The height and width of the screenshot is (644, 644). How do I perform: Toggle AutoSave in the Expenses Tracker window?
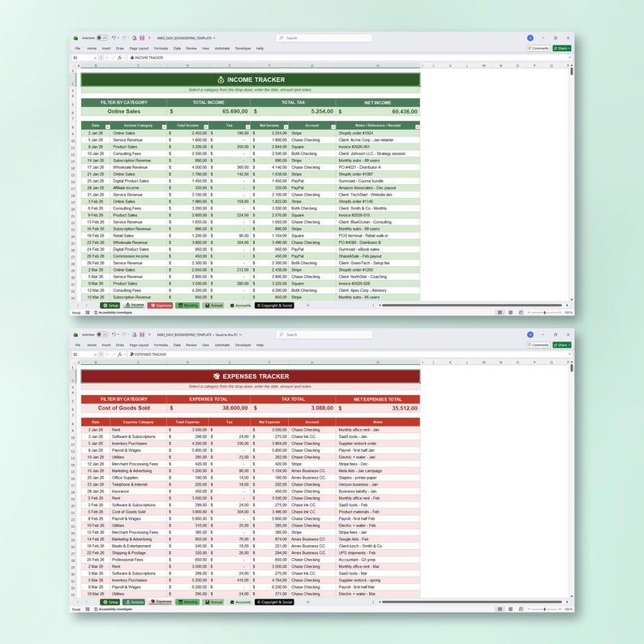click(102, 335)
